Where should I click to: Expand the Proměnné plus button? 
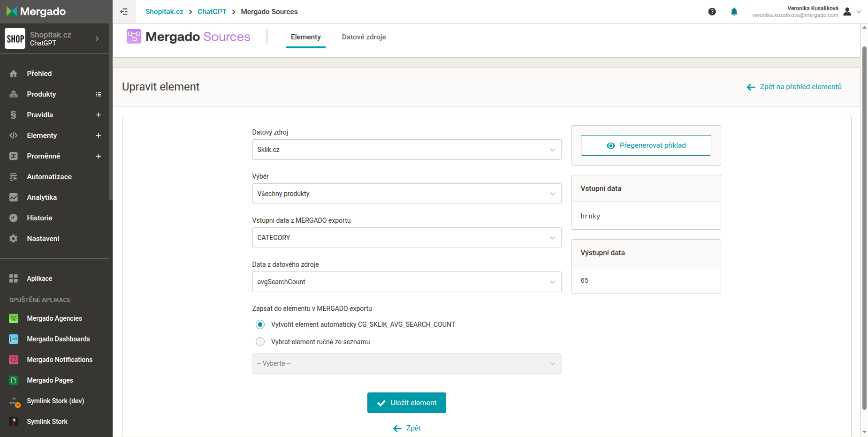[99, 156]
